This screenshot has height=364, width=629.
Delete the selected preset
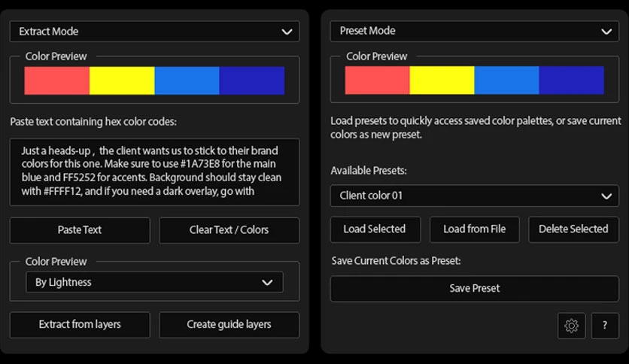[573, 229]
